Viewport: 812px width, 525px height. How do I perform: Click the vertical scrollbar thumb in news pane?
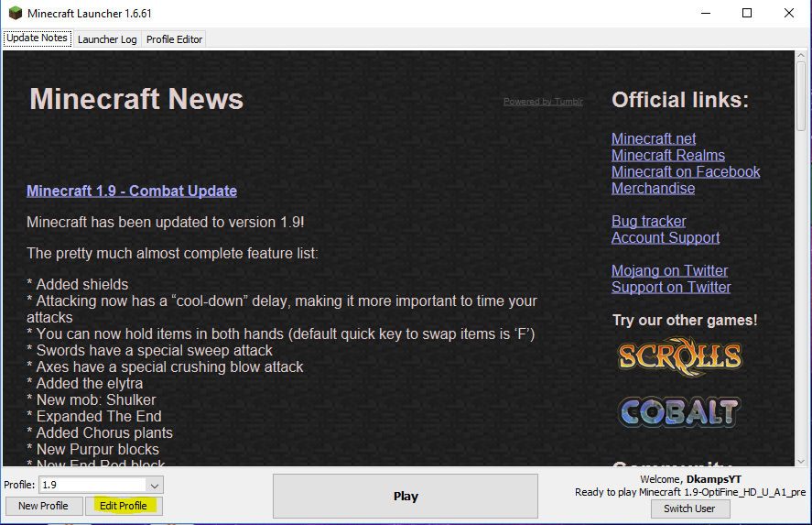[x=801, y=96]
